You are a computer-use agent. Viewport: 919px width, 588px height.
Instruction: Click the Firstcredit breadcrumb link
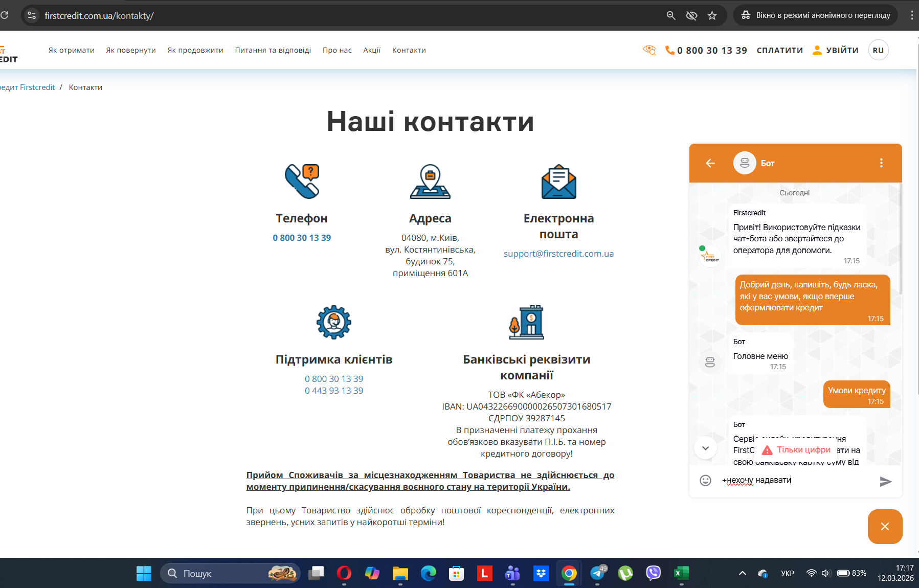click(27, 87)
